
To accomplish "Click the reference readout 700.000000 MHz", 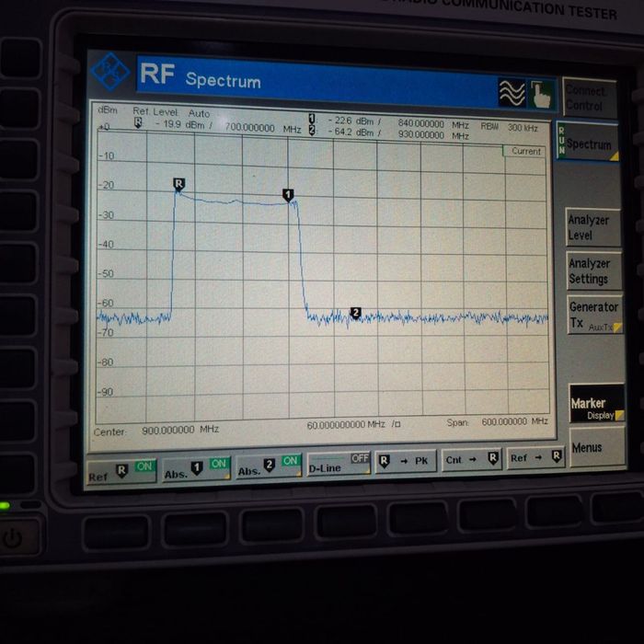I will tap(263, 128).
